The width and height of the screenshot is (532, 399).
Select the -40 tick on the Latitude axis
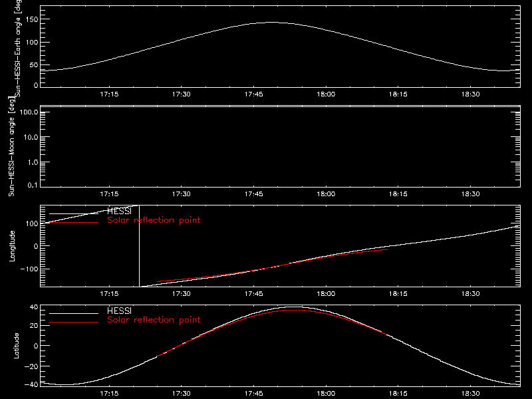point(31,384)
